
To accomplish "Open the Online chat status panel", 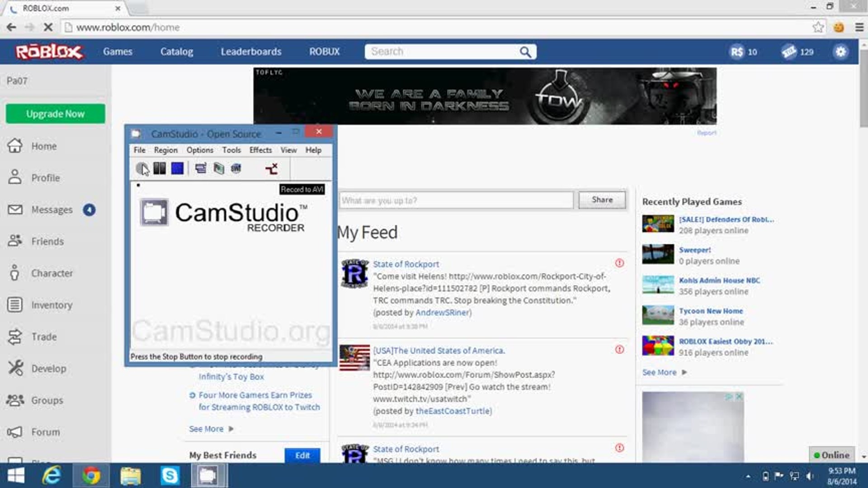I will [x=832, y=455].
